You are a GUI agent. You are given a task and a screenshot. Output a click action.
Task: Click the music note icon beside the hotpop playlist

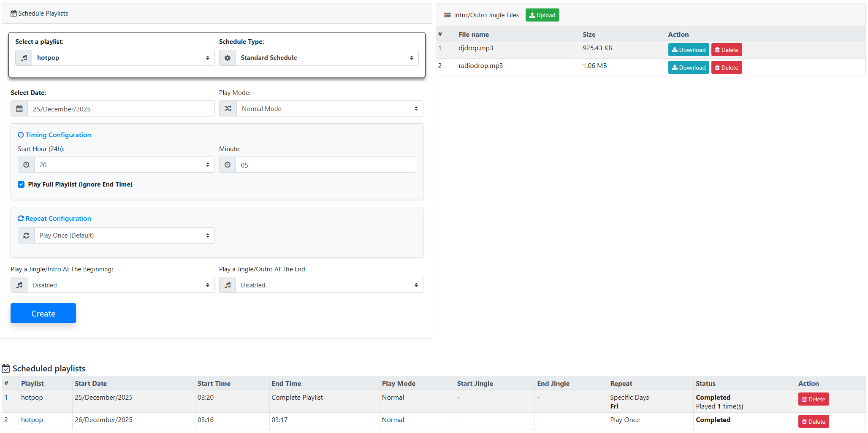click(24, 58)
